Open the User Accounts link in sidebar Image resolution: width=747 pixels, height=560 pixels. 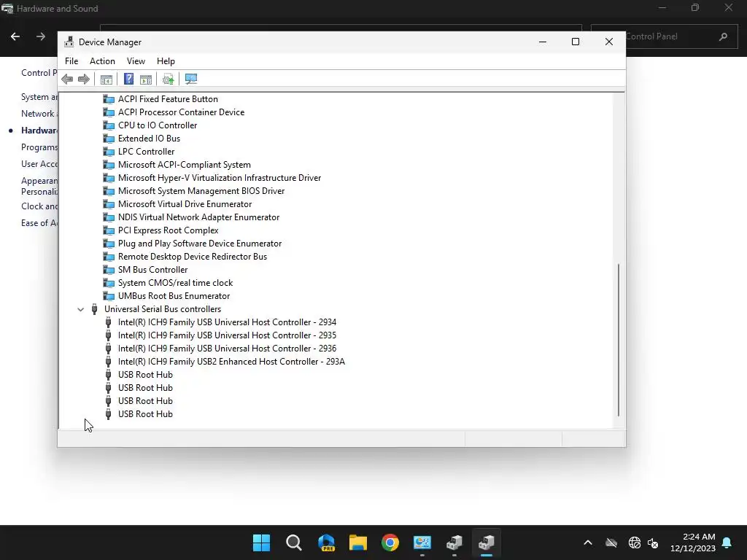pos(39,164)
